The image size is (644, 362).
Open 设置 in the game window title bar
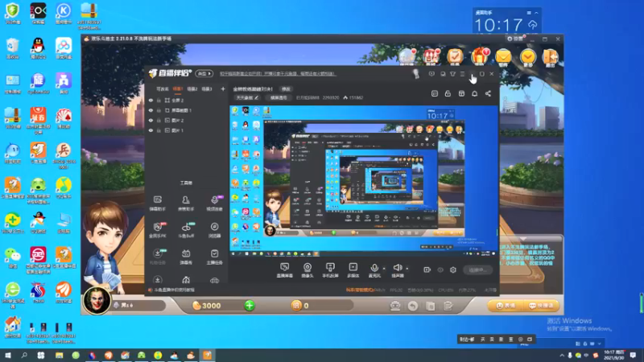coord(515,39)
